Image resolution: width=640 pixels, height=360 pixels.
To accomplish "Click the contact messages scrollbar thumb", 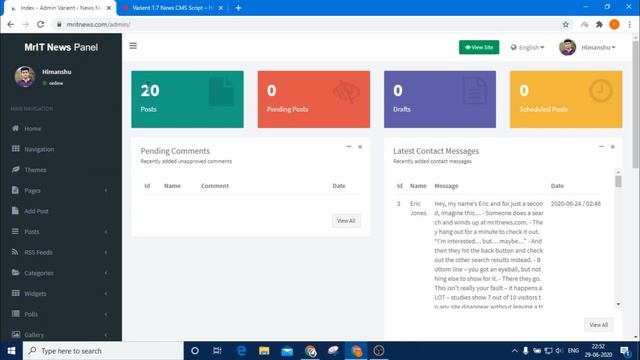I will (x=618, y=182).
